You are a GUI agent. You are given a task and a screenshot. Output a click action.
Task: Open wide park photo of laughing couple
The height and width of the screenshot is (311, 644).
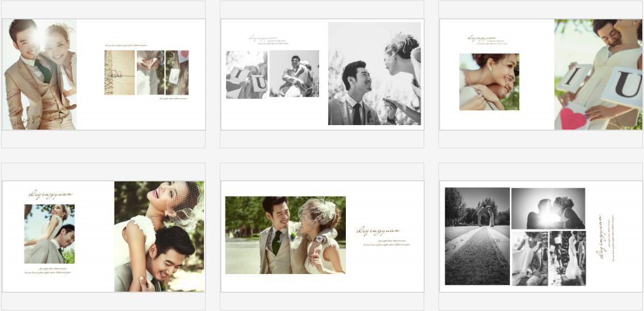(285, 235)
